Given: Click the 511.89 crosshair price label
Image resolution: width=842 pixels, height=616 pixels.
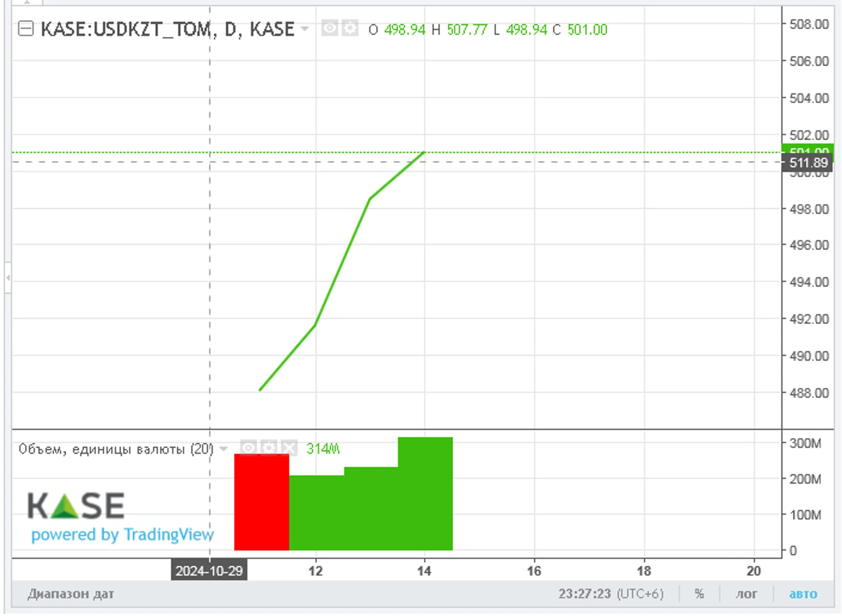Looking at the screenshot, I should tap(807, 162).
